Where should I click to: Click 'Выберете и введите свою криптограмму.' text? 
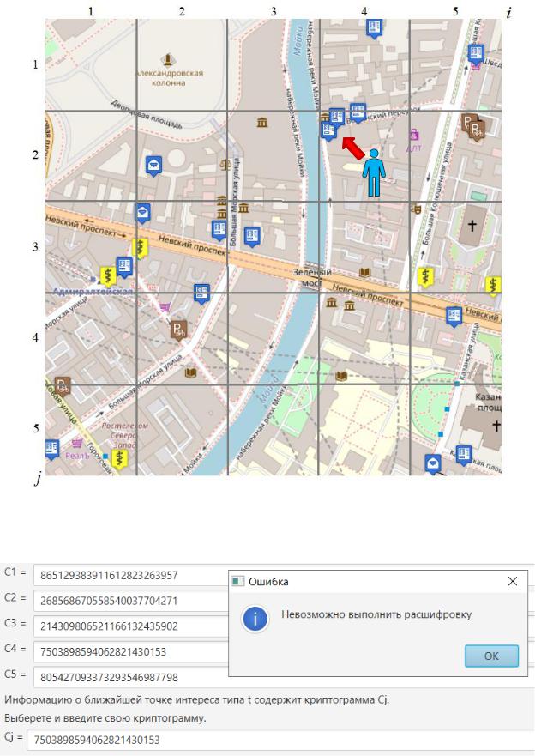click(x=105, y=718)
